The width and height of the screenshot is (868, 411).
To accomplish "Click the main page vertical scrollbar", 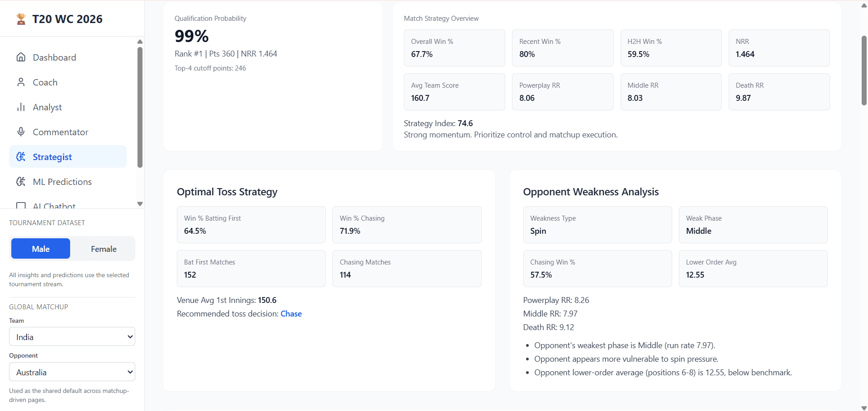I will point(864,70).
